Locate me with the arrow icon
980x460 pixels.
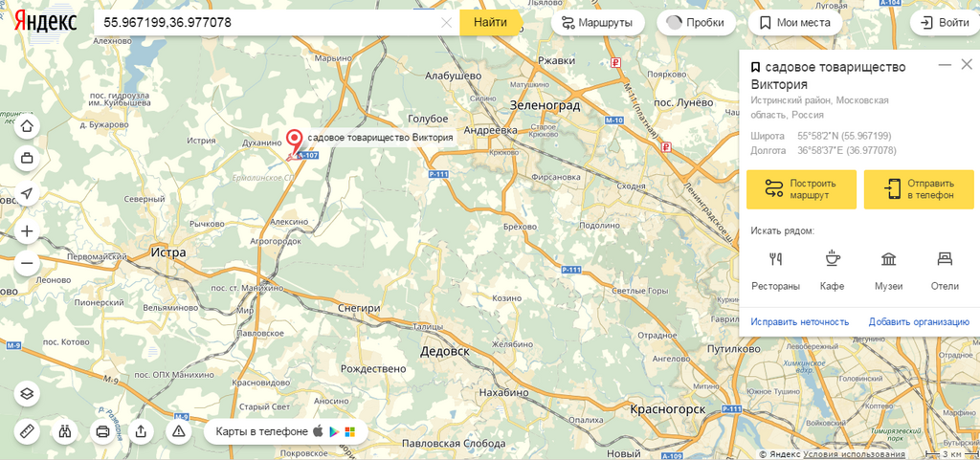(x=27, y=193)
